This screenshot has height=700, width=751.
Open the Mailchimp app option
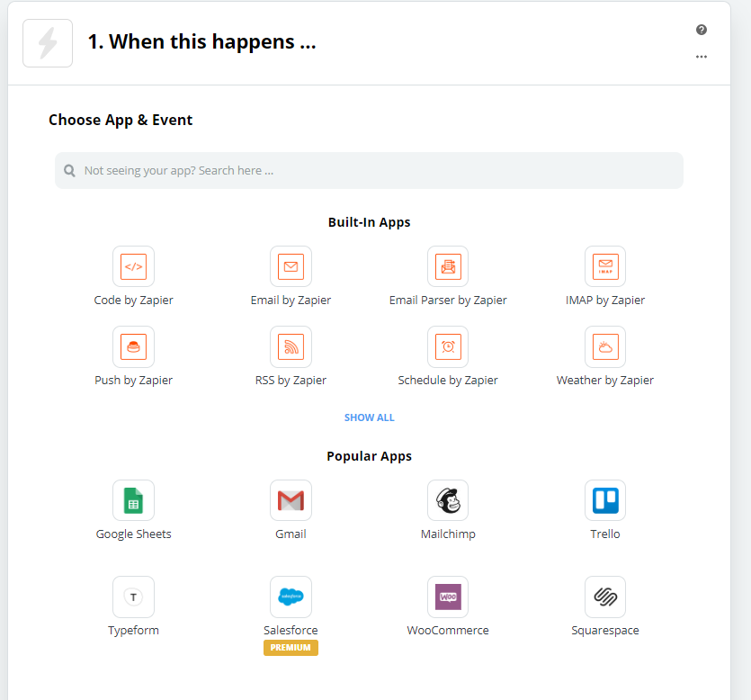(x=448, y=500)
